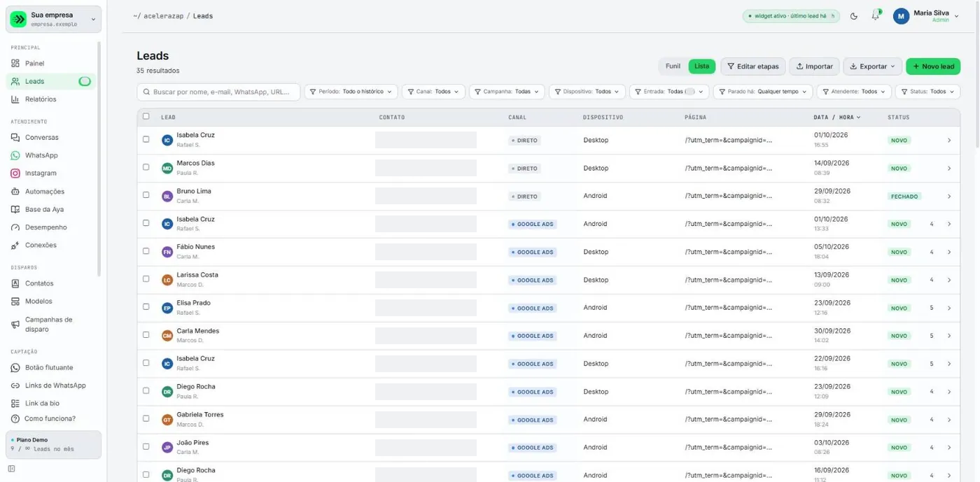Viewport: 980px width, 482px height.
Task: Open the Instagram sidebar icon
Action: pos(15,173)
